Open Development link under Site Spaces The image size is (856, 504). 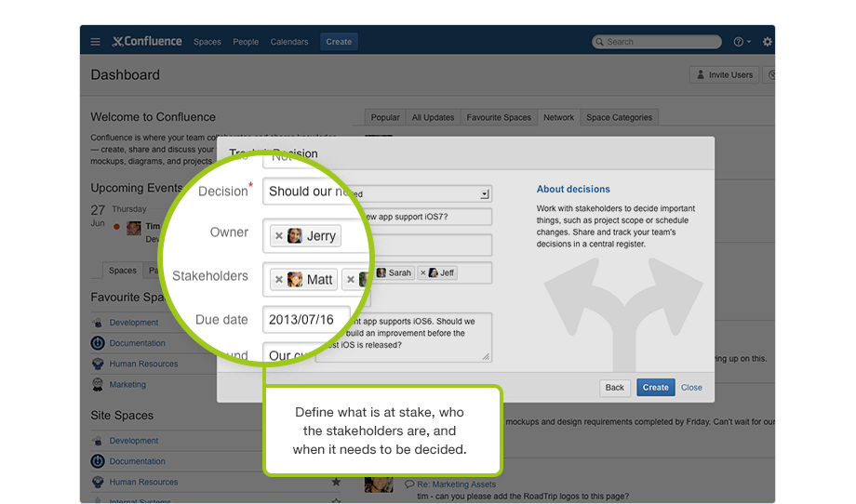point(134,441)
